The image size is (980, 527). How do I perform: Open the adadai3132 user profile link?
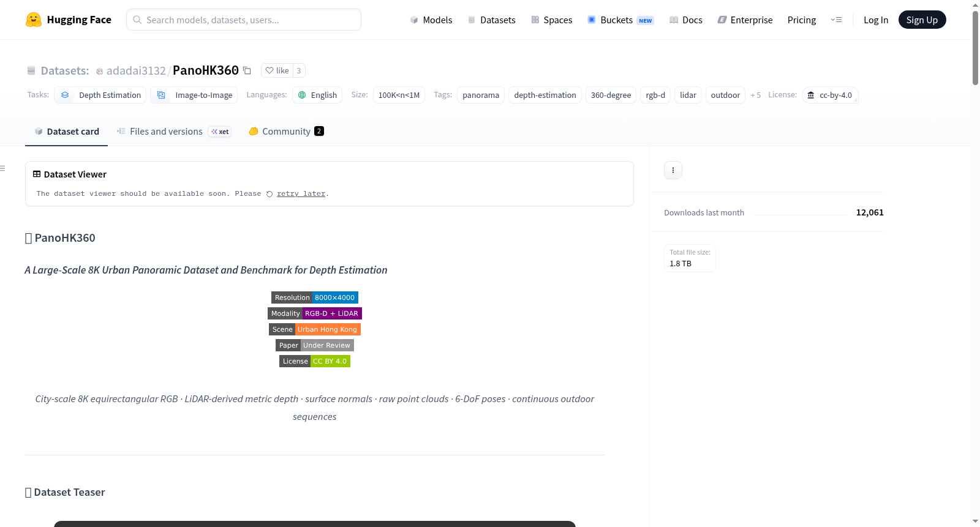(136, 70)
